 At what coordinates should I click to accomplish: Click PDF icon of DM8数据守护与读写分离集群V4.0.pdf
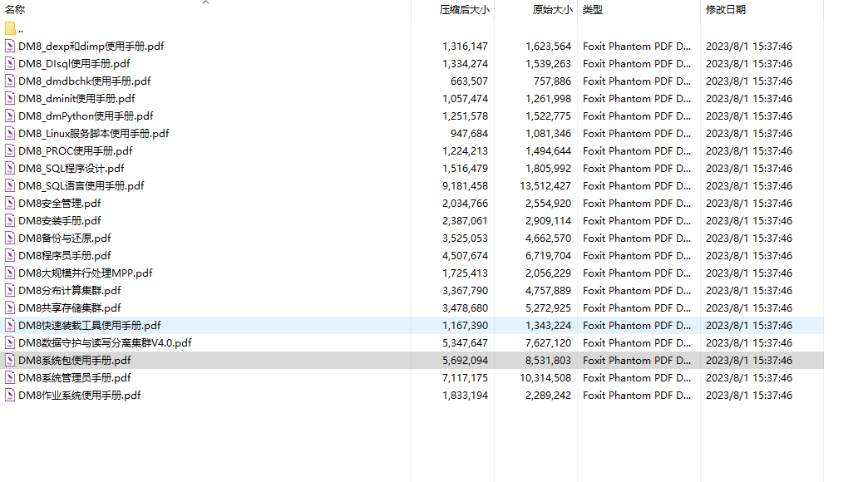[10, 342]
